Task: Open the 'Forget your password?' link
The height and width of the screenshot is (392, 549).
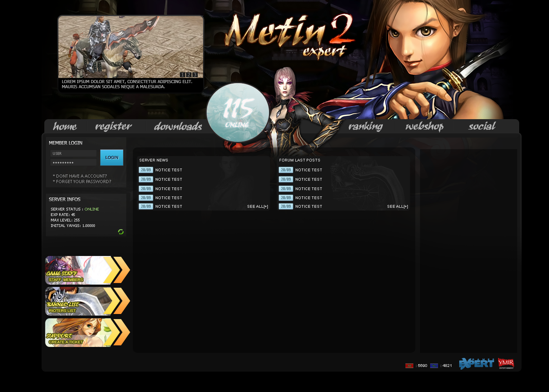Action: (82, 181)
